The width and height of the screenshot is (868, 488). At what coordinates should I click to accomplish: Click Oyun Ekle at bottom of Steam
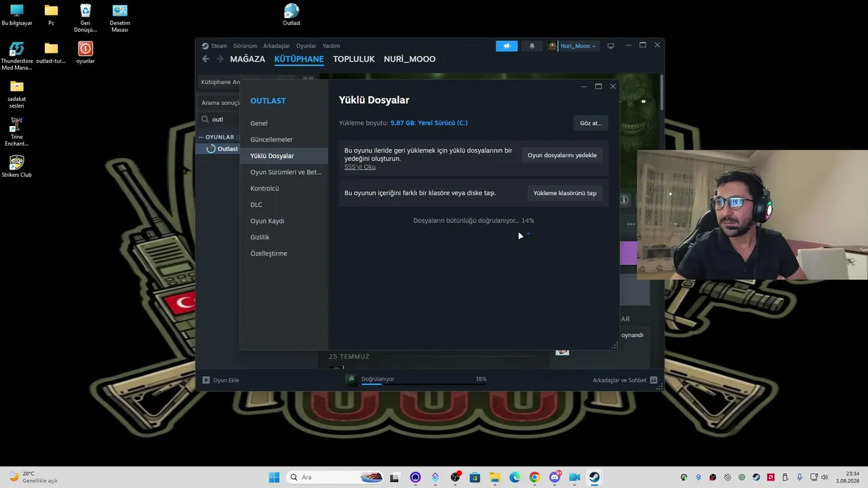point(221,380)
